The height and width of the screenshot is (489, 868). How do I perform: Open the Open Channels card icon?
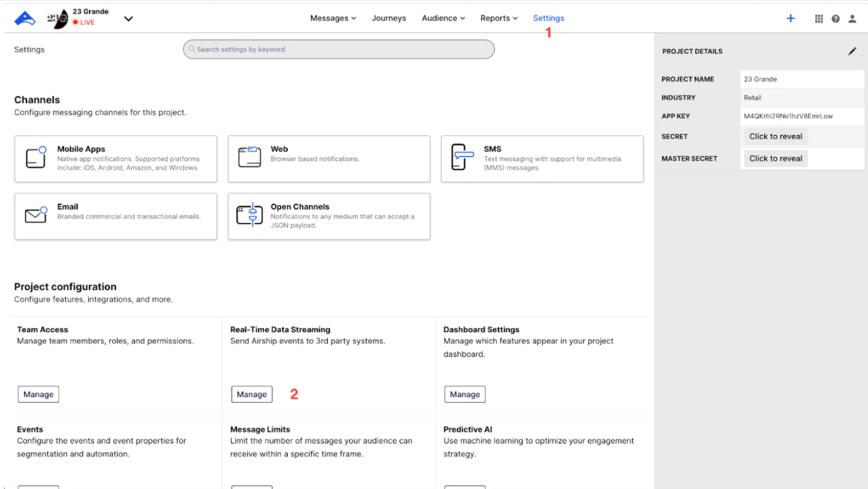coord(249,215)
